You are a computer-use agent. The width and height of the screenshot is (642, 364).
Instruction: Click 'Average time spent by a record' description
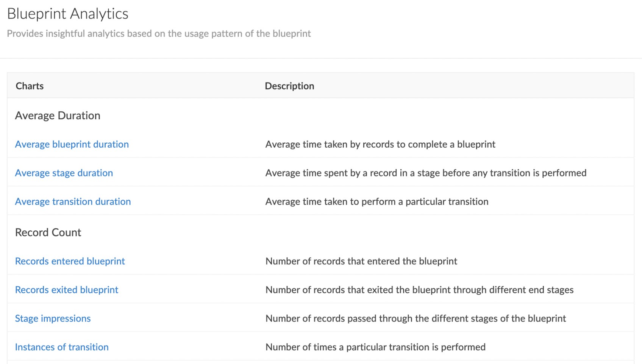tap(426, 173)
